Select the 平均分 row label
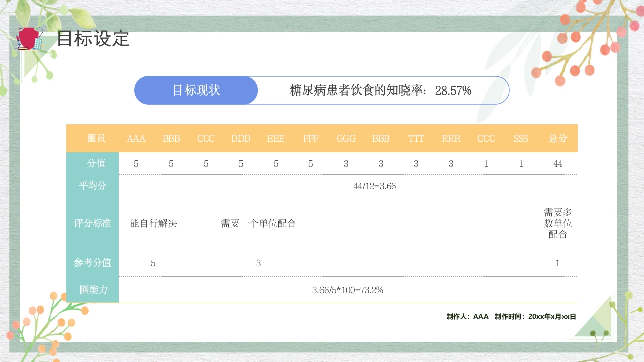 pos(93,186)
